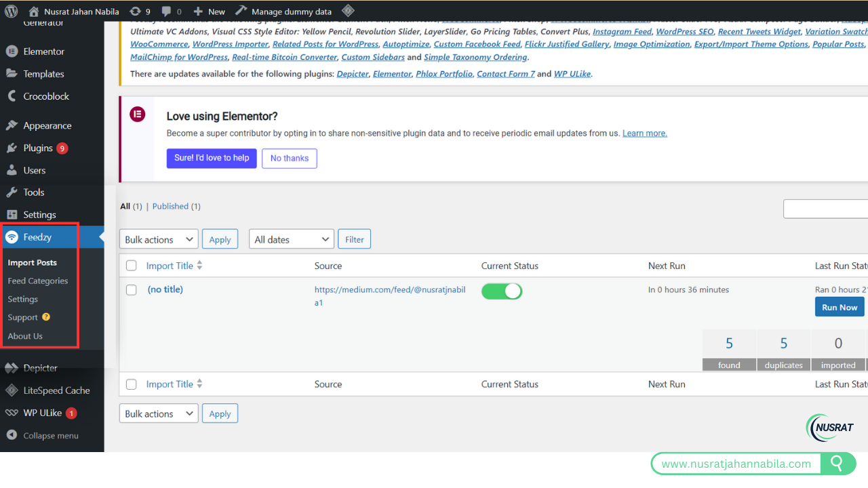
Task: Click the Elementor sidebar icon
Action: 12,52
